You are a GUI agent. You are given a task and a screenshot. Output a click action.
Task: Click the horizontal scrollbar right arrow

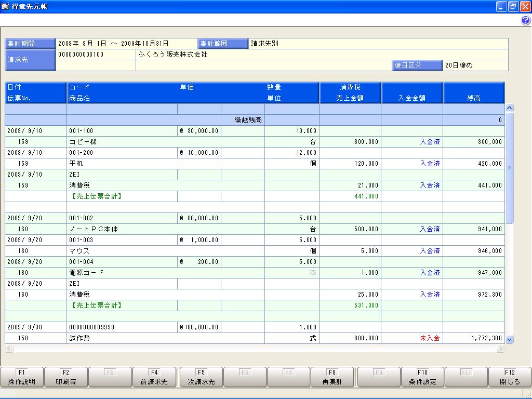coord(500,348)
